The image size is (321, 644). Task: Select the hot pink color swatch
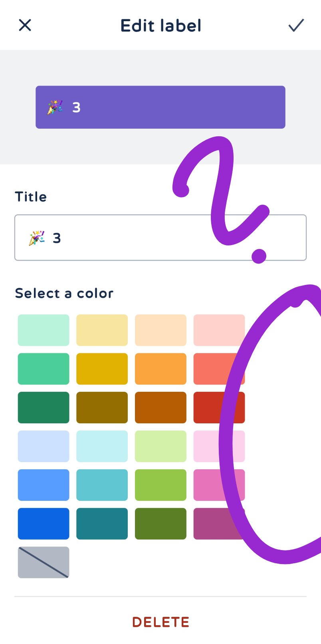(x=219, y=484)
